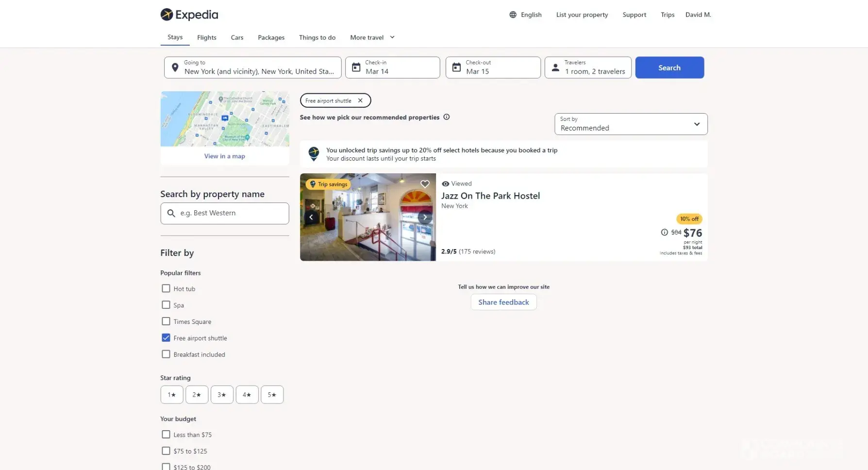Screen dimensions: 868x470
Task: Click the check-in calendar icon
Action: [356, 67]
